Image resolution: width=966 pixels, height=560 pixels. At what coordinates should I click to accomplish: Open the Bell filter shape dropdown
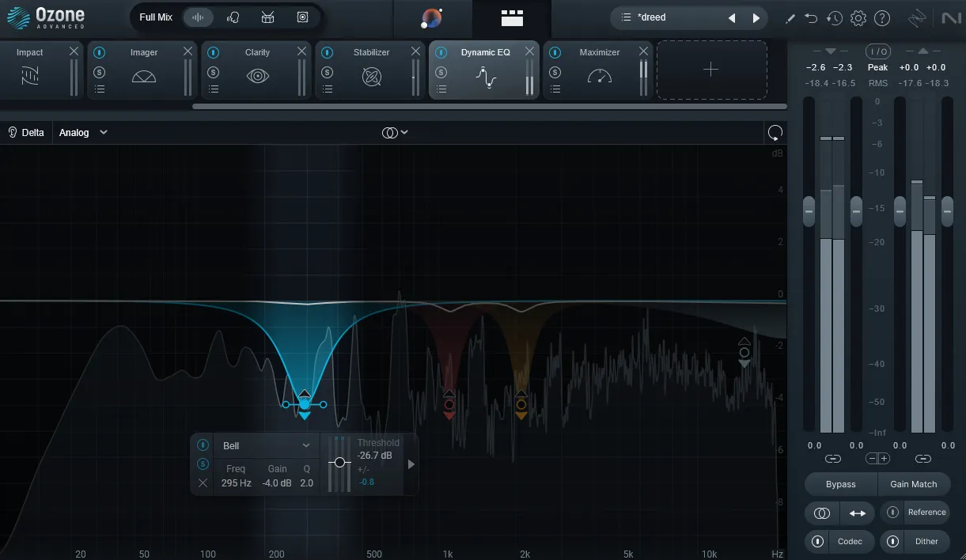(x=267, y=446)
